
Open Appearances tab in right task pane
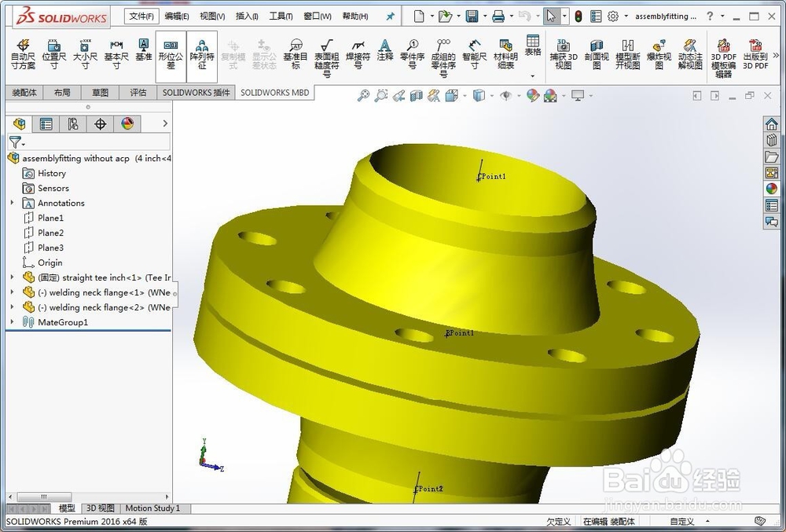click(x=772, y=189)
